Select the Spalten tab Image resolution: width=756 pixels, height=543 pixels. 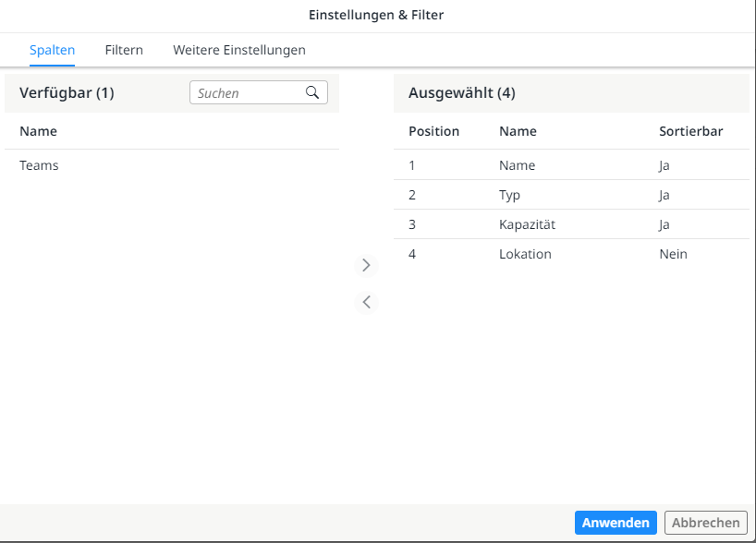click(52, 50)
